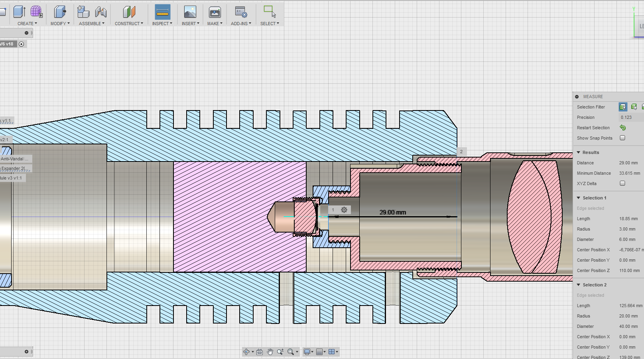Open the CONSTRUCT dropdown menu
The image size is (644, 359).
129,24
